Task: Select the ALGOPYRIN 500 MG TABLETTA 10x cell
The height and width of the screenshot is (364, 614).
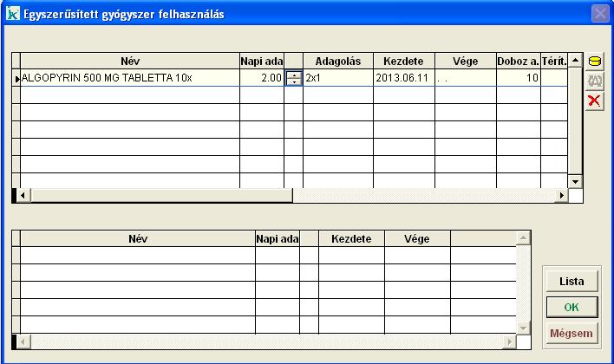Action: click(x=130, y=78)
